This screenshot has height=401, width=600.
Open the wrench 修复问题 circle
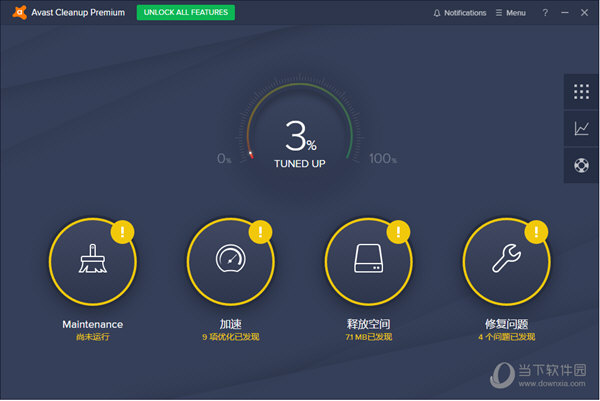(507, 262)
